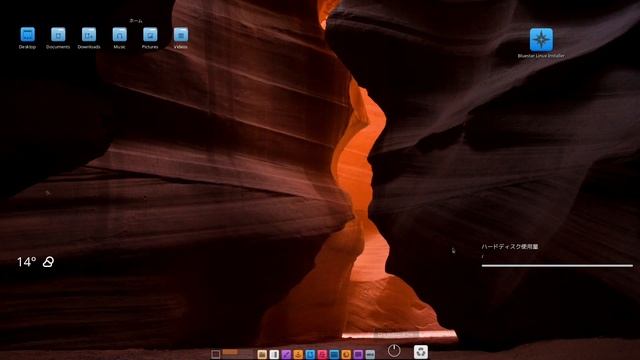Image resolution: width=640 pixels, height=360 pixels.
Task: Open the trash recycle icon in dock
Action: pyautogui.click(x=421, y=351)
